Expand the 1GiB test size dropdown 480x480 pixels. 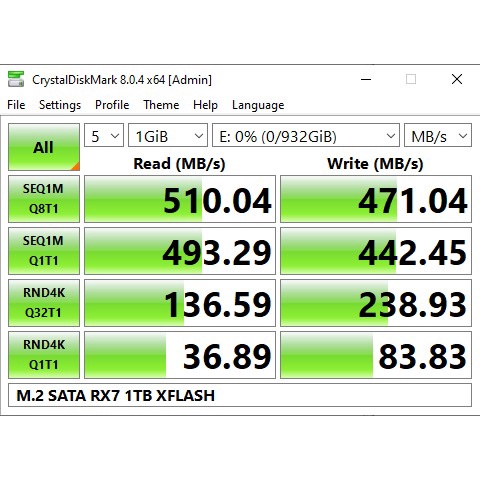(x=168, y=135)
